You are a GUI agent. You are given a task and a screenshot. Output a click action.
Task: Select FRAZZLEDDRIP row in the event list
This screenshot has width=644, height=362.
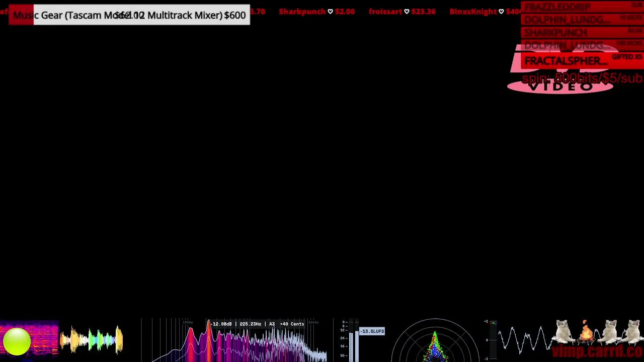[x=583, y=7]
